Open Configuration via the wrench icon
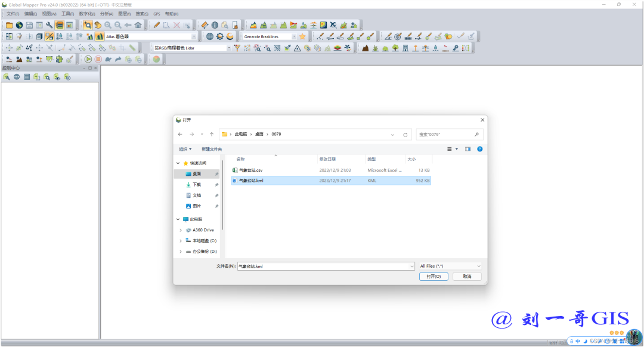The width and height of the screenshot is (644, 347). pos(49,25)
